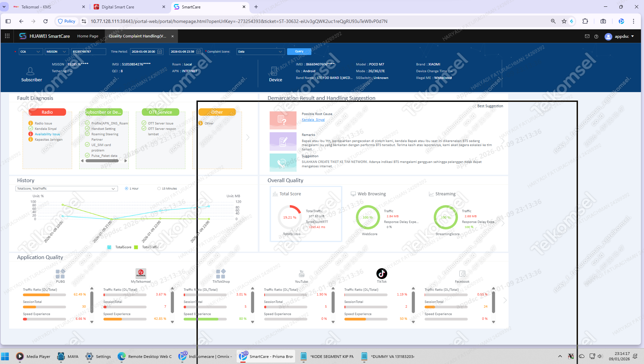The width and height of the screenshot is (644, 364).
Task: Toggle the TotalScore legend item
Action: tap(119, 247)
